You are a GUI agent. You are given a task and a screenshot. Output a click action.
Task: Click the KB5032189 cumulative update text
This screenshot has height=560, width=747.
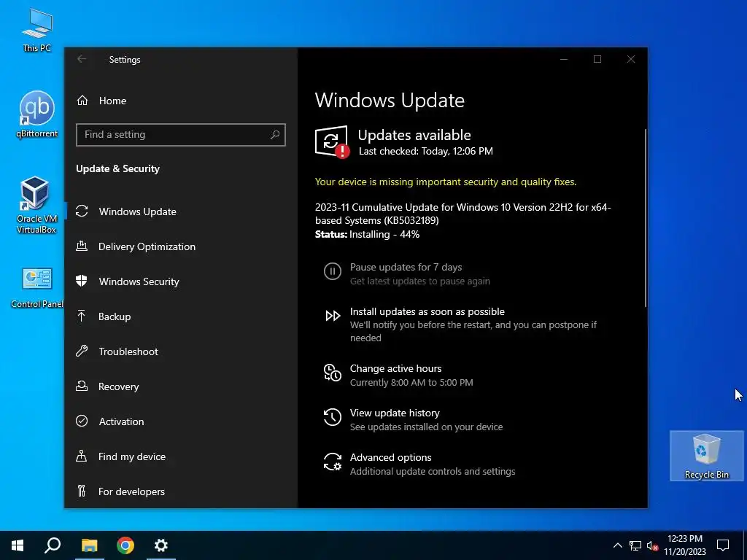[462, 214]
